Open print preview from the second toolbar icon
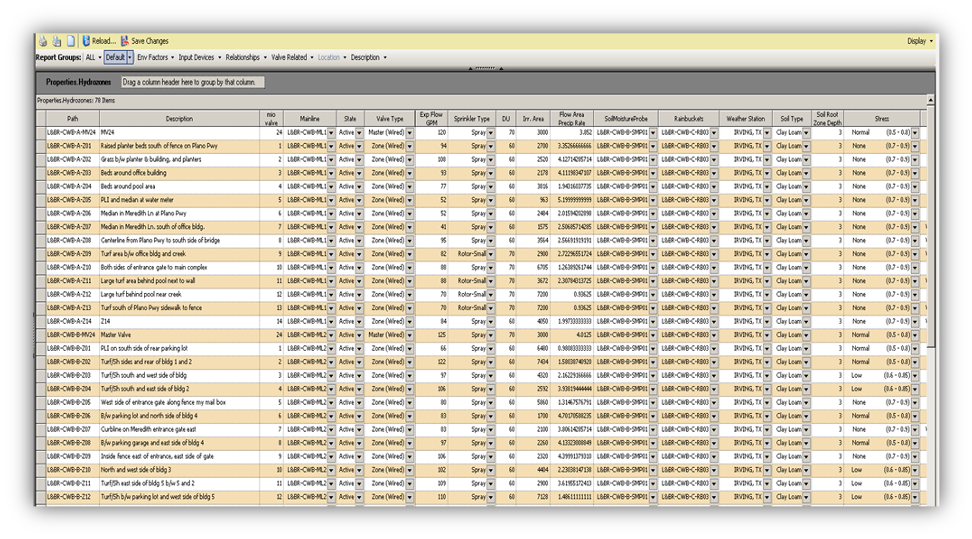This screenshot has width=972, height=539. click(56, 41)
